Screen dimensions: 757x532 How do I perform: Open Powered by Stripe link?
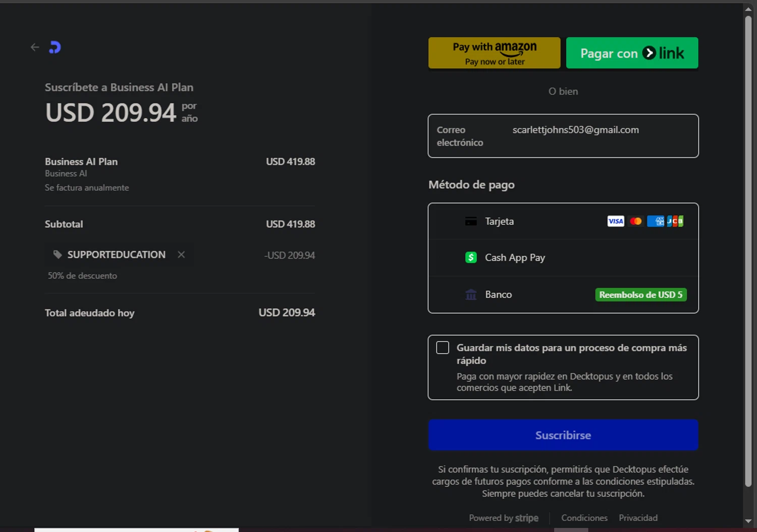(503, 518)
